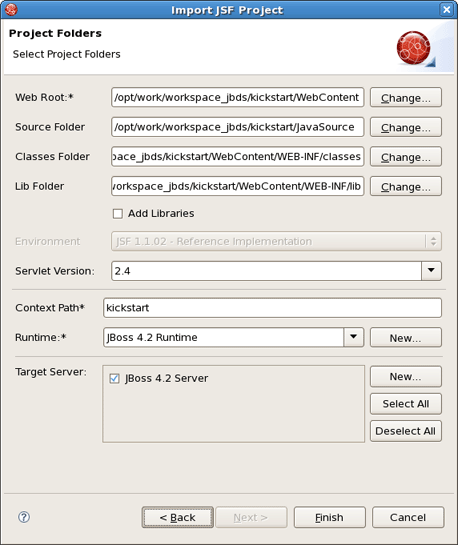This screenshot has height=545, width=458.
Task: Focus the Lib Folder path field
Action: (x=237, y=186)
